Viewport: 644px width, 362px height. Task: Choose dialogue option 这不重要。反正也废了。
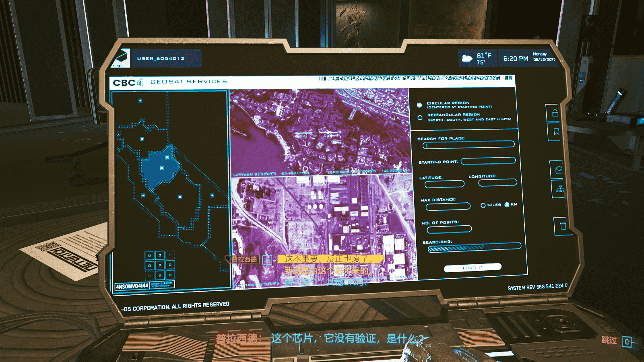coord(330,259)
